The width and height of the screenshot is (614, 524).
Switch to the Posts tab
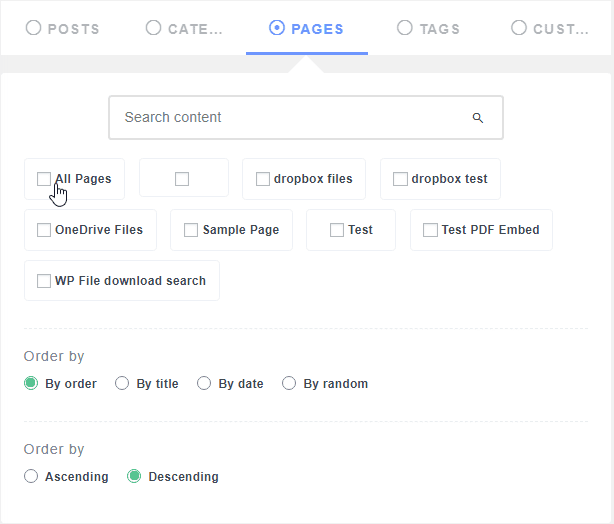[x=63, y=28]
